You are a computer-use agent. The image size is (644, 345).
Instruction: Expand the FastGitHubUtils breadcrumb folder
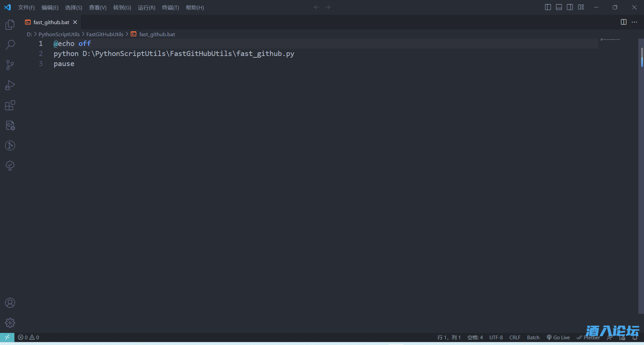pos(105,34)
